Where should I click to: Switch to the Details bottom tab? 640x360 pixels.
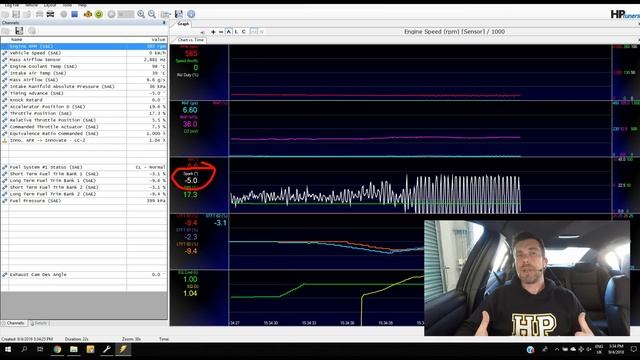coord(39,323)
